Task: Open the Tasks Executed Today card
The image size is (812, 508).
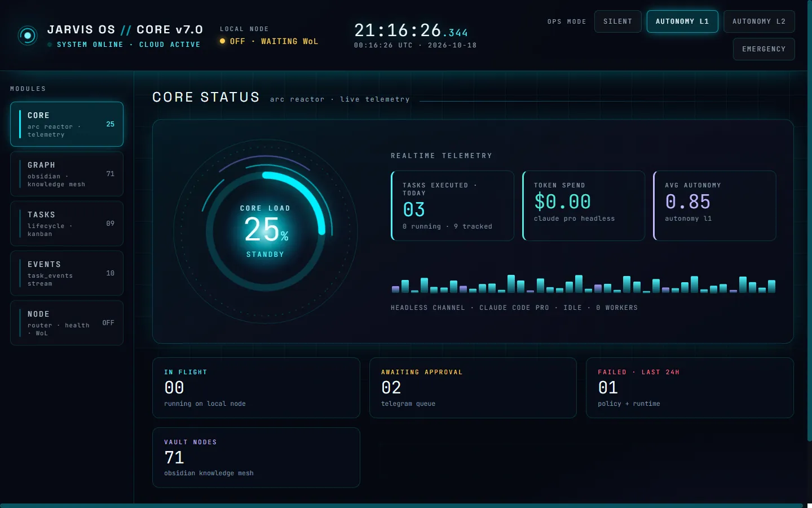Action: click(452, 205)
